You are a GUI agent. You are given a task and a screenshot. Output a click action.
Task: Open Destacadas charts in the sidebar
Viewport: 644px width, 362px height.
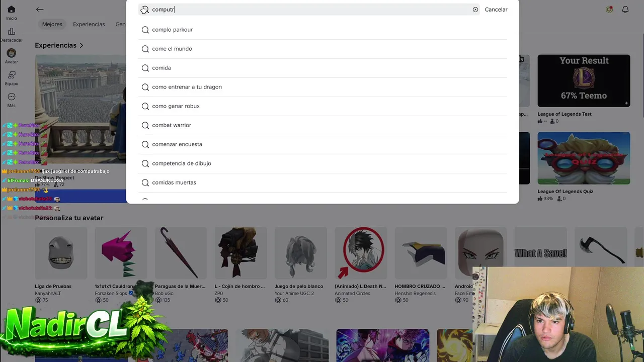(11, 35)
